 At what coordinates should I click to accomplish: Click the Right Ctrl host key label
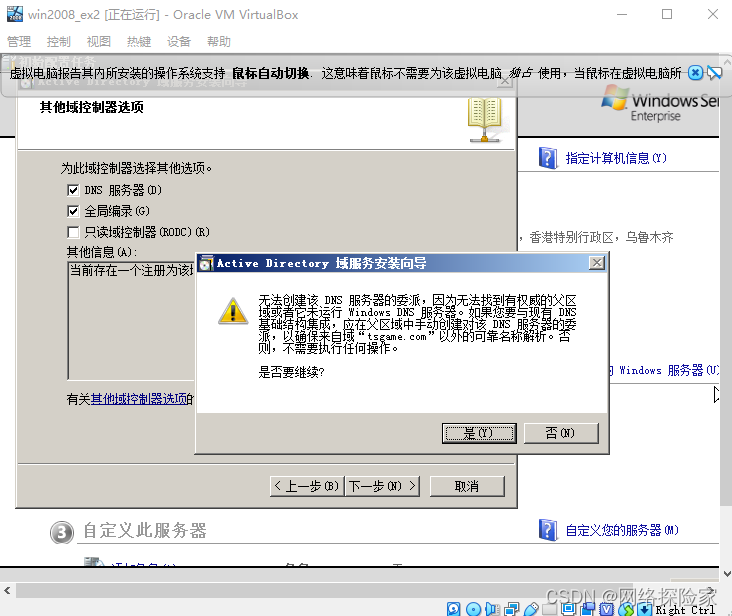click(685, 610)
